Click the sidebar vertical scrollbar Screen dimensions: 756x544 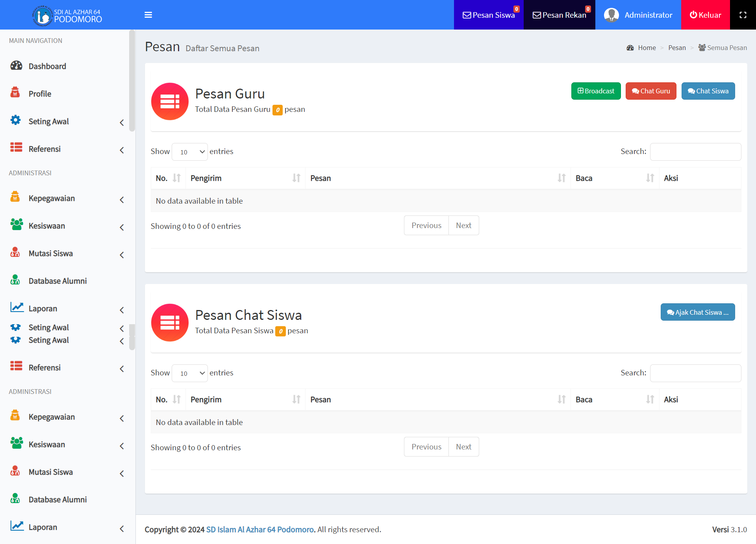click(132, 81)
